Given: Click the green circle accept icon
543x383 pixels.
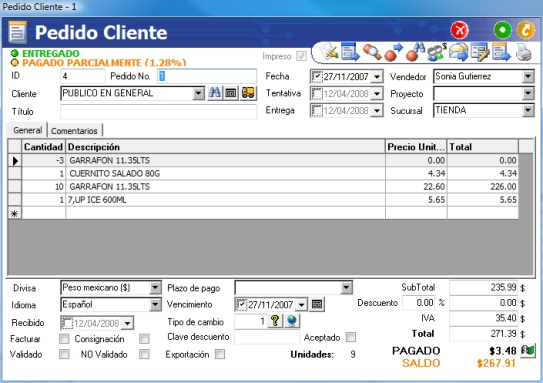Looking at the screenshot, I should (x=502, y=30).
